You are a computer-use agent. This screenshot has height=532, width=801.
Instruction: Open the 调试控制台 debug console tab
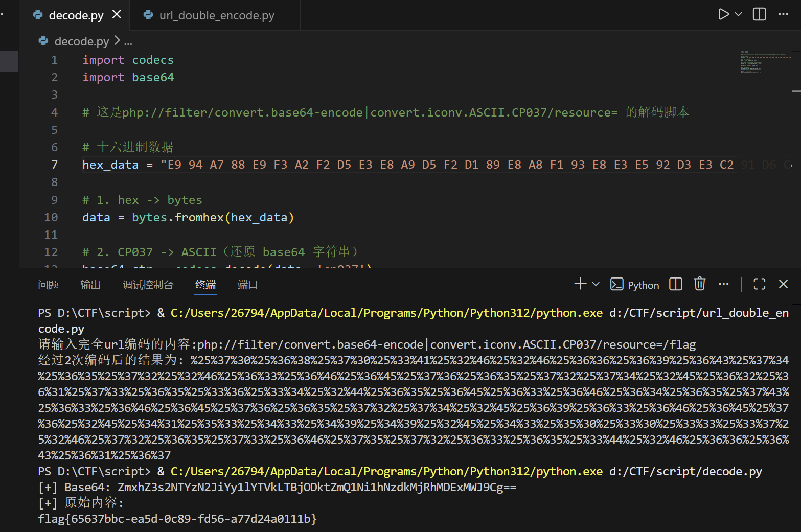[148, 285]
